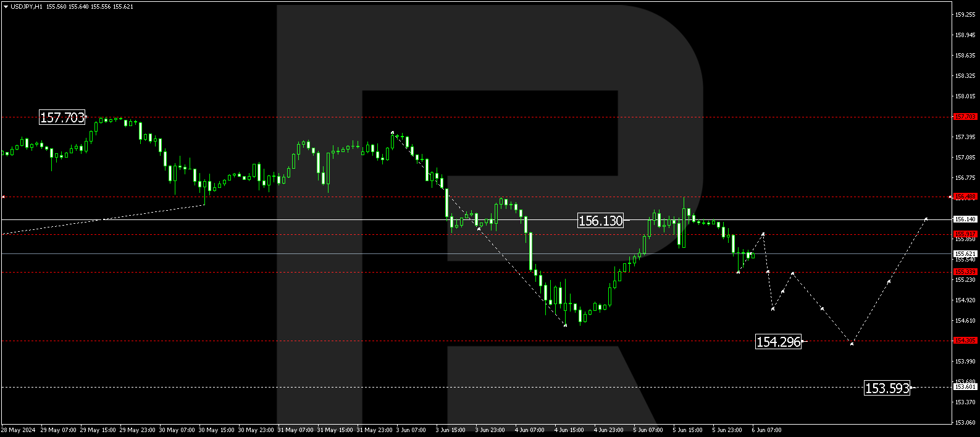The height and width of the screenshot is (437, 980).
Task: Select the white 156.140 price tag on axis
Action: (x=965, y=219)
